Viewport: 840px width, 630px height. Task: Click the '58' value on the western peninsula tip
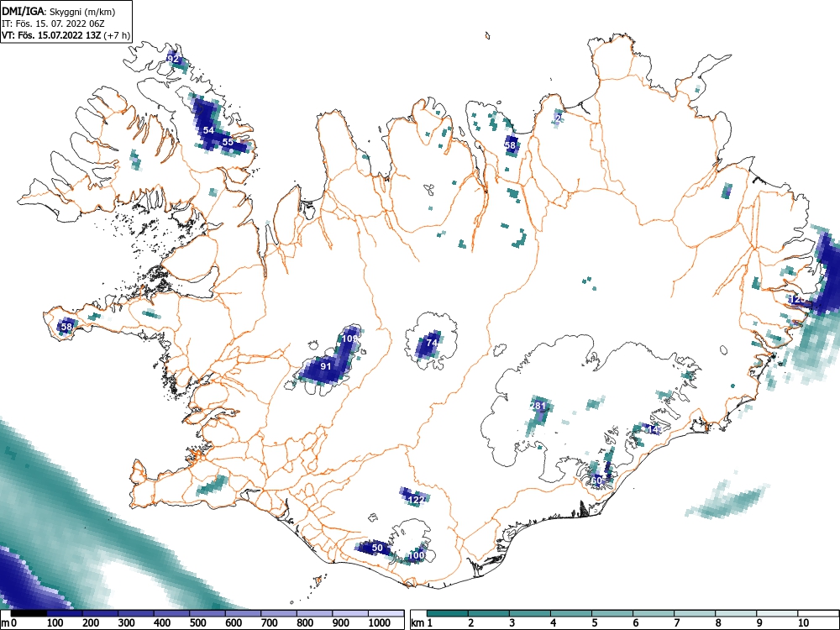point(66,326)
